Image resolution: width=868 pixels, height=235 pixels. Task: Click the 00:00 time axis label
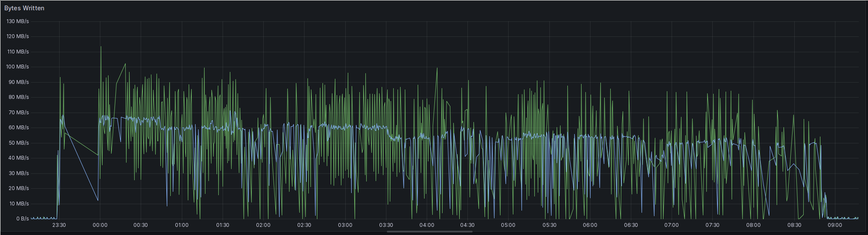[x=100, y=225]
